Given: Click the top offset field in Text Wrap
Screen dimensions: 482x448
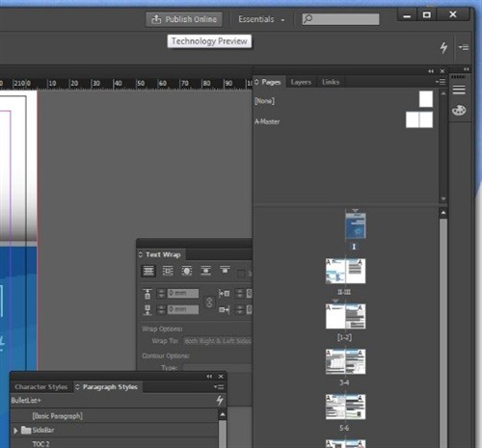Looking at the screenshot, I should (183, 293).
